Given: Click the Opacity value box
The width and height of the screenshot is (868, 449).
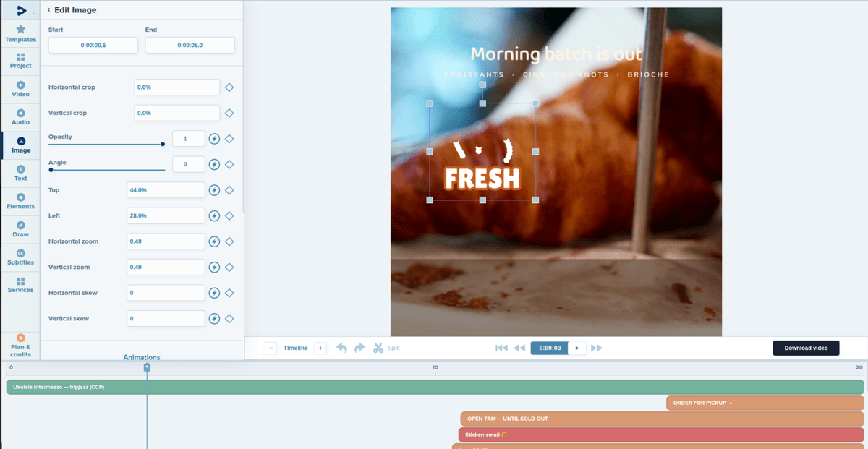Looking at the screenshot, I should [x=188, y=139].
